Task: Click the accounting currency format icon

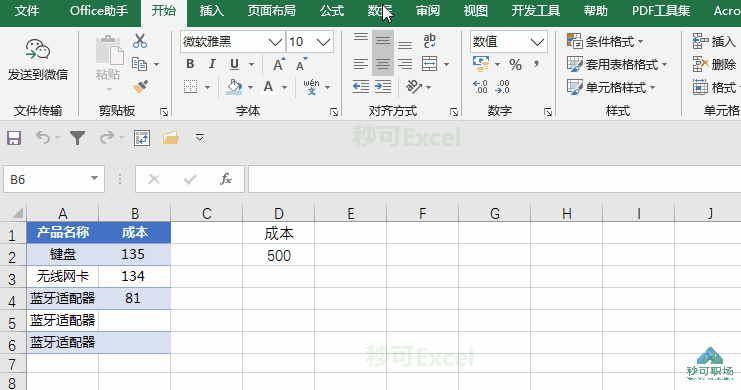Action: (x=481, y=64)
